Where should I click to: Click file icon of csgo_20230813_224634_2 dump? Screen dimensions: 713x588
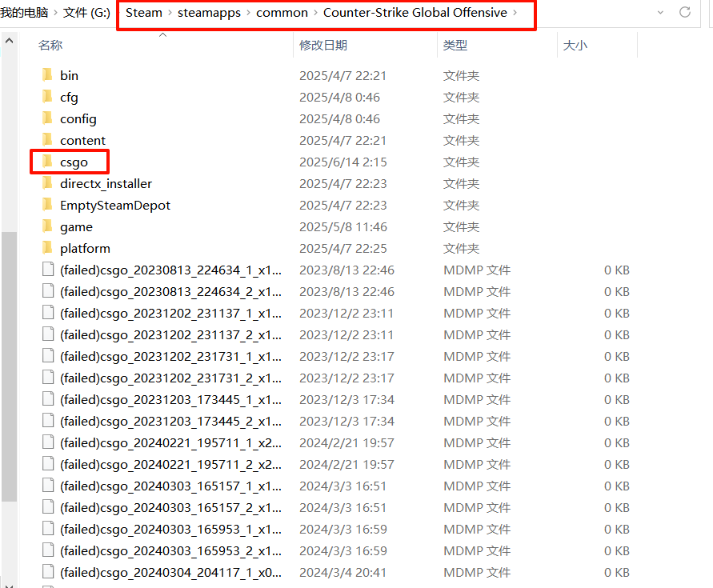[x=48, y=291]
